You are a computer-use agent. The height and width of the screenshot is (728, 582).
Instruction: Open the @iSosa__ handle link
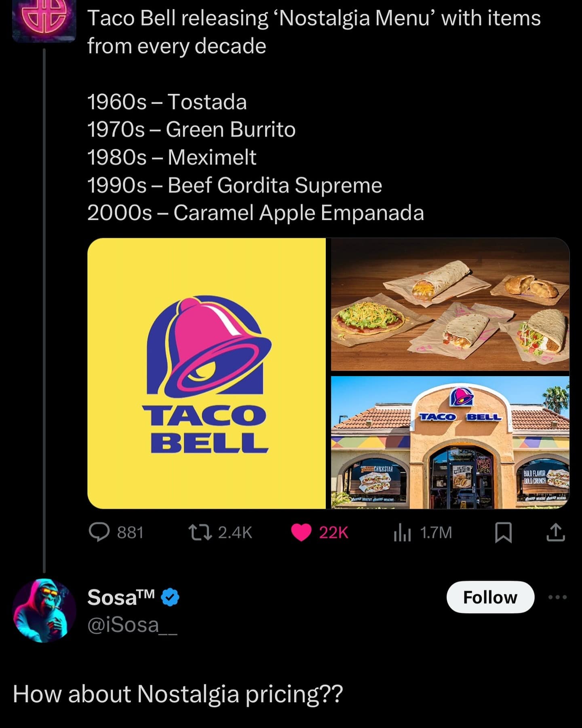132,625
